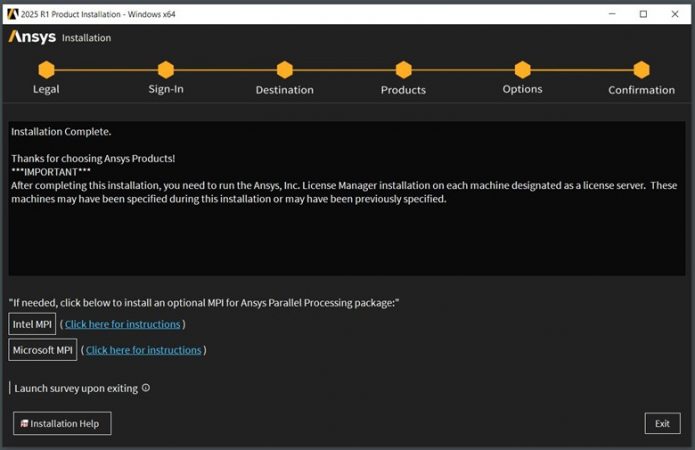Click the Sign-In step hexagon icon
Screen dimensions: 695x450
pyautogui.click(x=166, y=70)
